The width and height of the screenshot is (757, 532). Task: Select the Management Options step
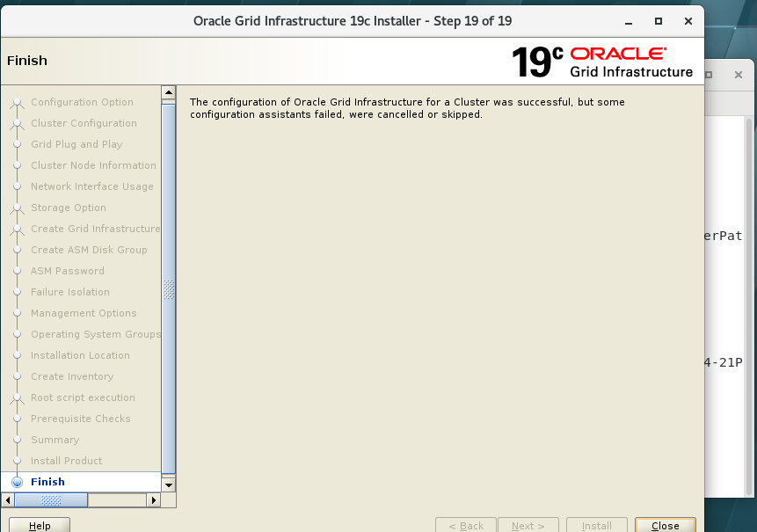click(x=84, y=313)
